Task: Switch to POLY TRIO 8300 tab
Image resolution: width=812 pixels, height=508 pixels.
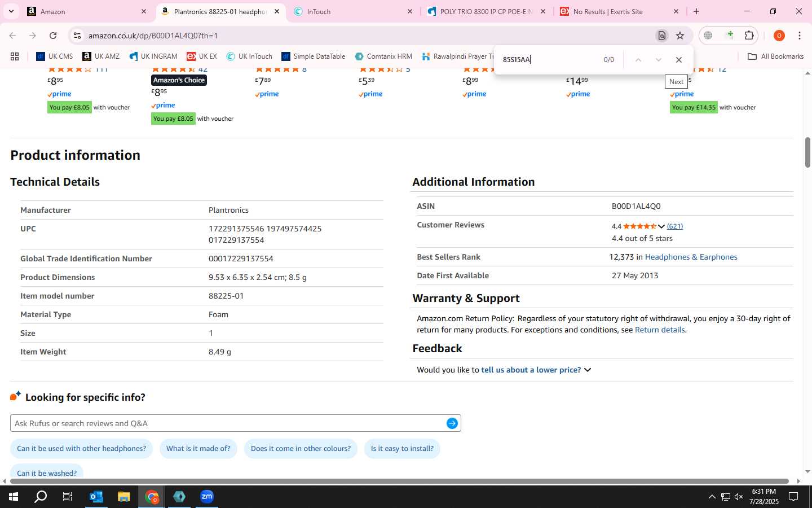Action: click(x=486, y=11)
